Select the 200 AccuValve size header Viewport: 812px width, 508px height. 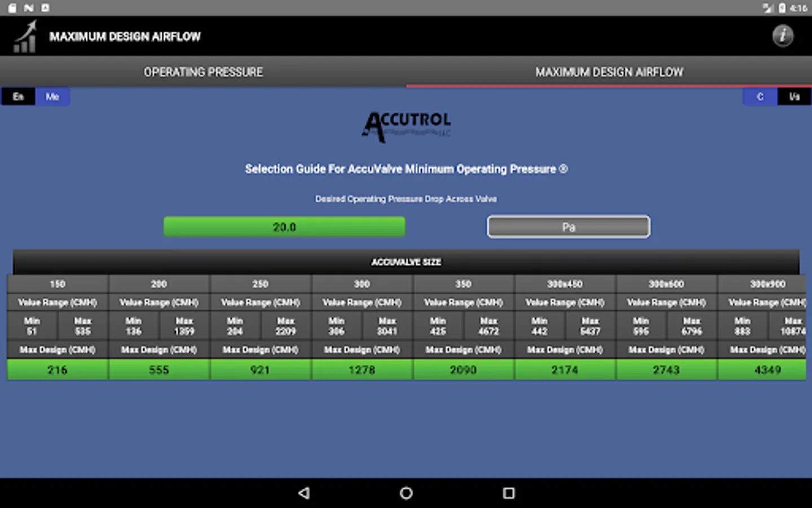159,284
